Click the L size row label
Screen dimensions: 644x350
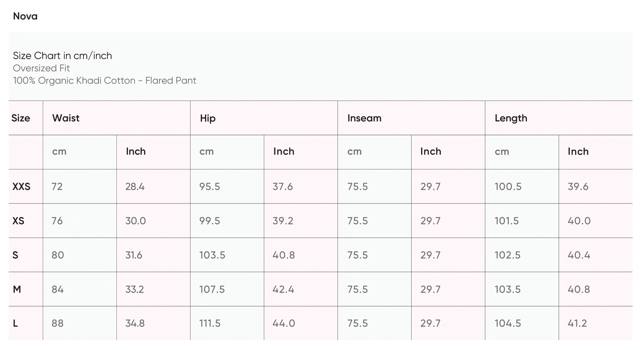pos(15,324)
